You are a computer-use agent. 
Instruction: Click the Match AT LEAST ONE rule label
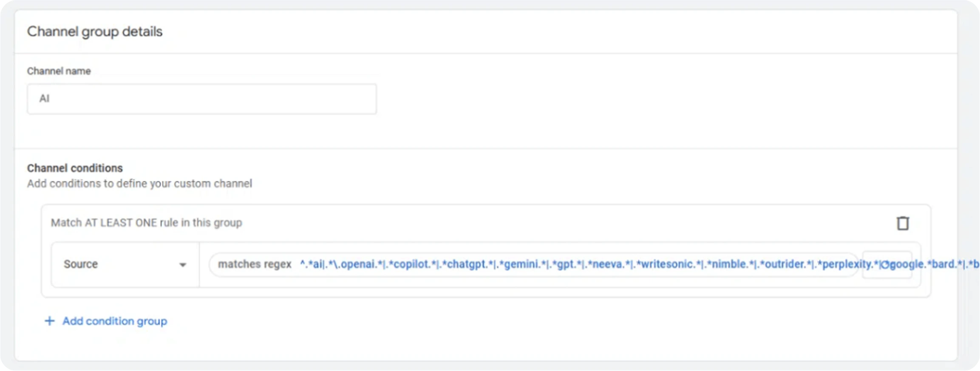pos(146,223)
